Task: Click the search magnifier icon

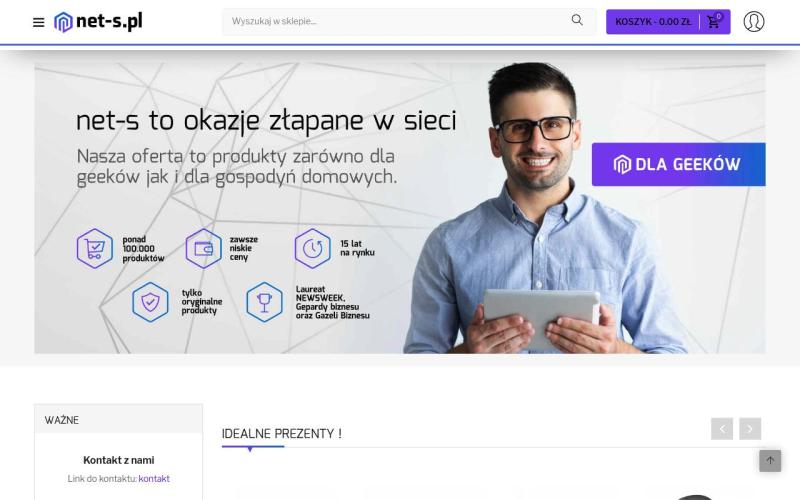Action: click(x=577, y=20)
